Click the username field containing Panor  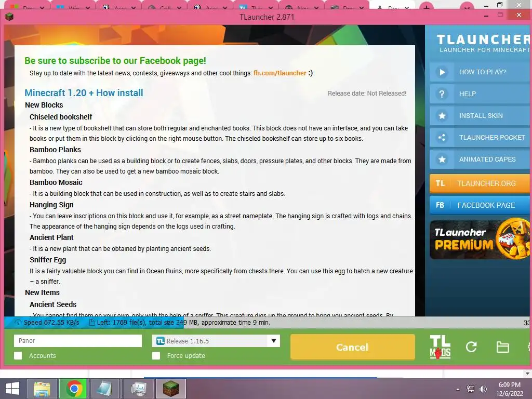pyautogui.click(x=78, y=341)
